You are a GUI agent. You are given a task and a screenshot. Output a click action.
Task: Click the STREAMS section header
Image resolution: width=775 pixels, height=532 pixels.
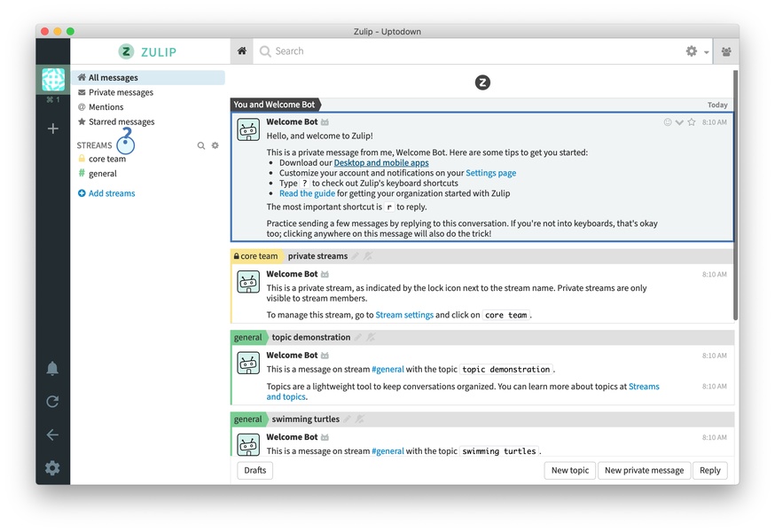[x=94, y=145]
